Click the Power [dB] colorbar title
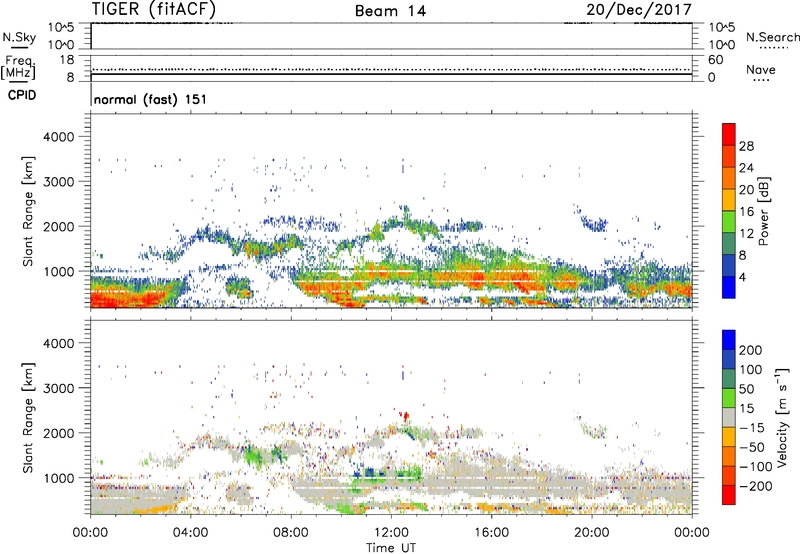This screenshot has width=800, height=554. pyautogui.click(x=763, y=211)
